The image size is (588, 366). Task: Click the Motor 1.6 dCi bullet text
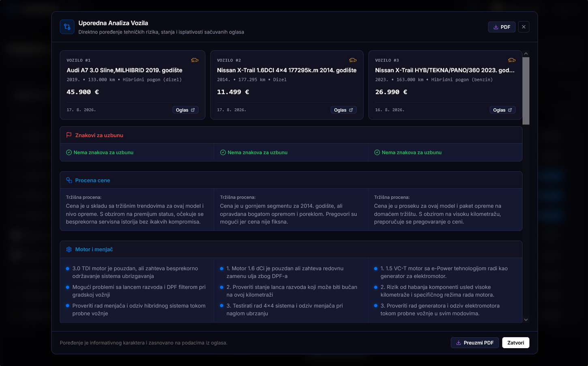point(285,272)
